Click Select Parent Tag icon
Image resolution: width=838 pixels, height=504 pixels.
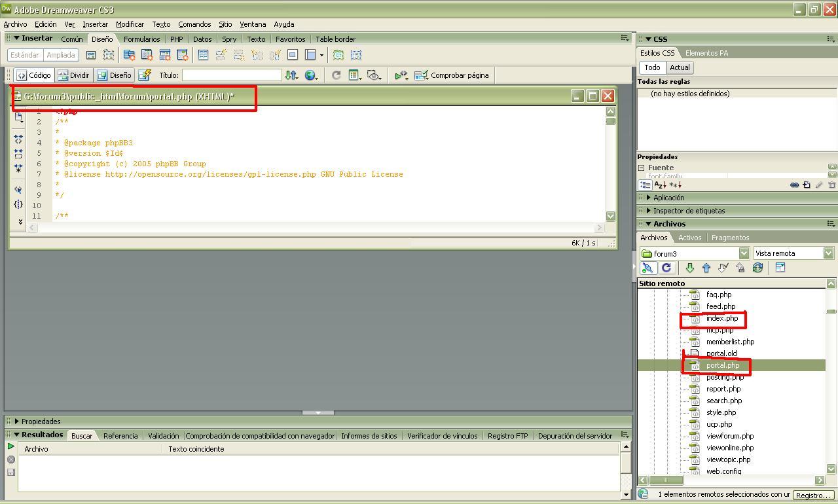(x=18, y=189)
